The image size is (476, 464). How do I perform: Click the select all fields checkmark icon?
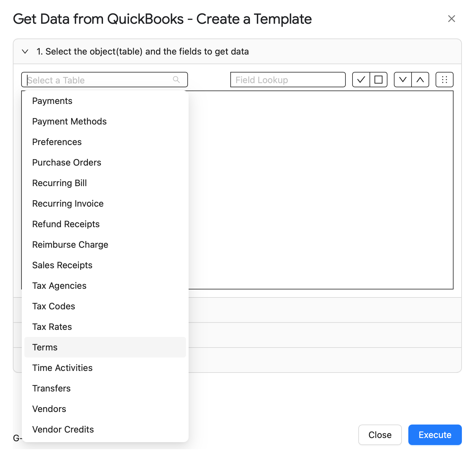tap(361, 80)
